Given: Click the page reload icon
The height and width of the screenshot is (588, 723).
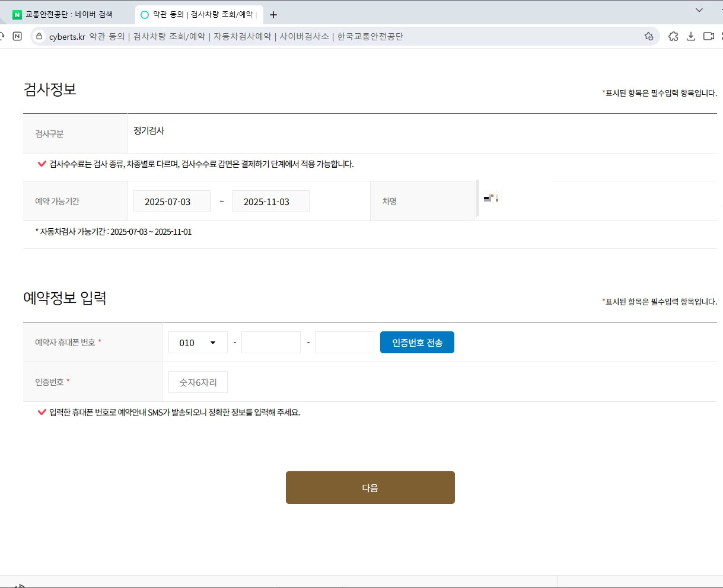Looking at the screenshot, I should pos(2,36).
